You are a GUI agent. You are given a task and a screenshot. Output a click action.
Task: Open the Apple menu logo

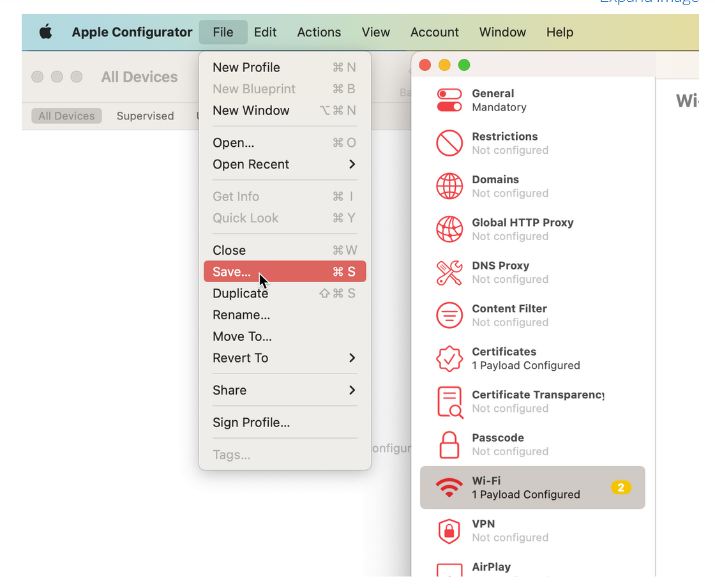[x=45, y=32]
